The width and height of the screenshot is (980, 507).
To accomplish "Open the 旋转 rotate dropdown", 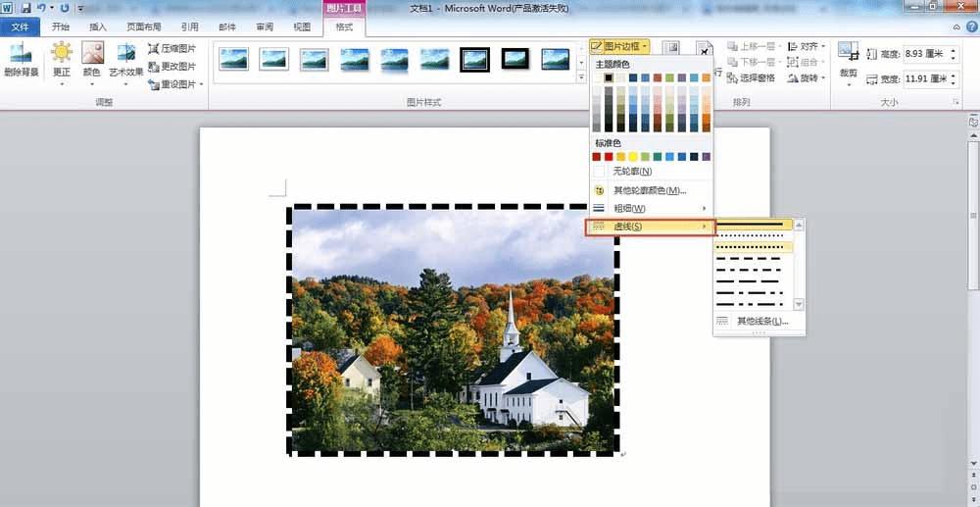I will [807, 78].
